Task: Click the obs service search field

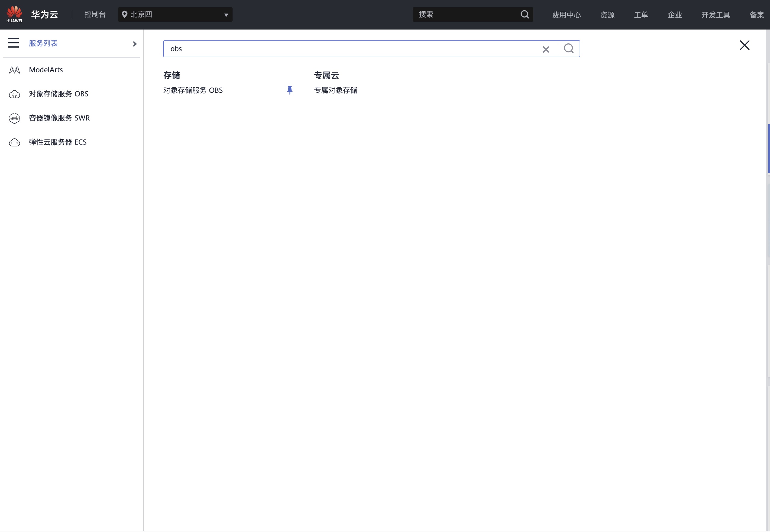Action: click(x=350, y=49)
